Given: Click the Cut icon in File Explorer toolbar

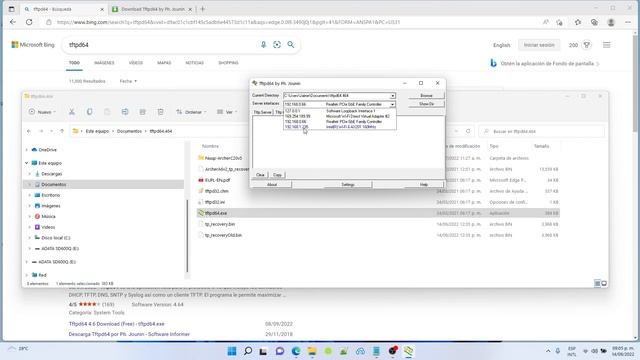Looking at the screenshot, I should pyautogui.click(x=71, y=112).
